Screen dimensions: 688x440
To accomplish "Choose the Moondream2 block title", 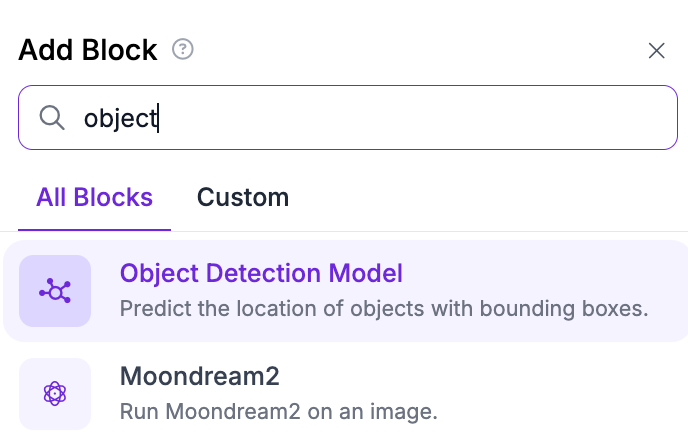I will click(199, 376).
